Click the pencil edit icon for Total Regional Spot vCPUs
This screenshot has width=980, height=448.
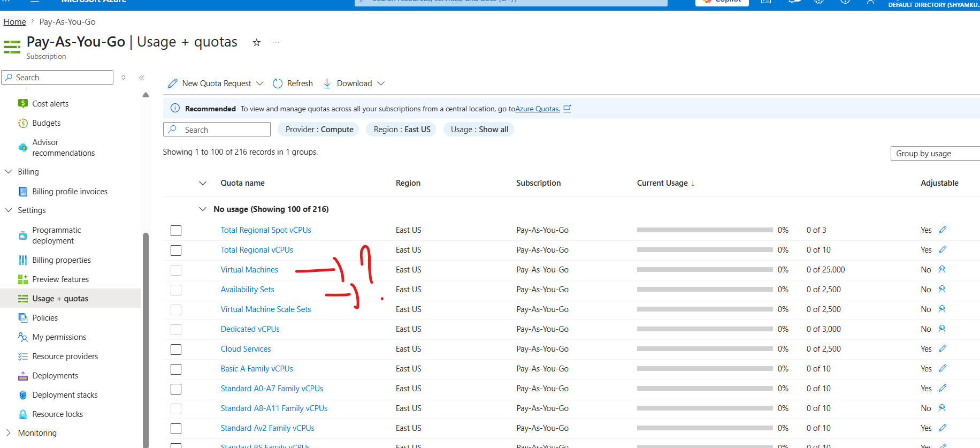pyautogui.click(x=943, y=230)
